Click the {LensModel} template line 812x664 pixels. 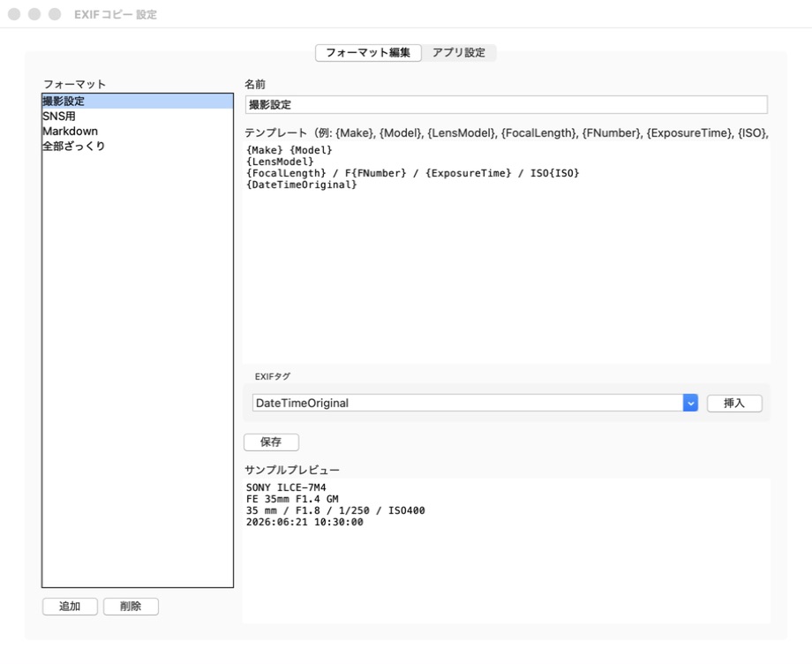click(x=280, y=162)
